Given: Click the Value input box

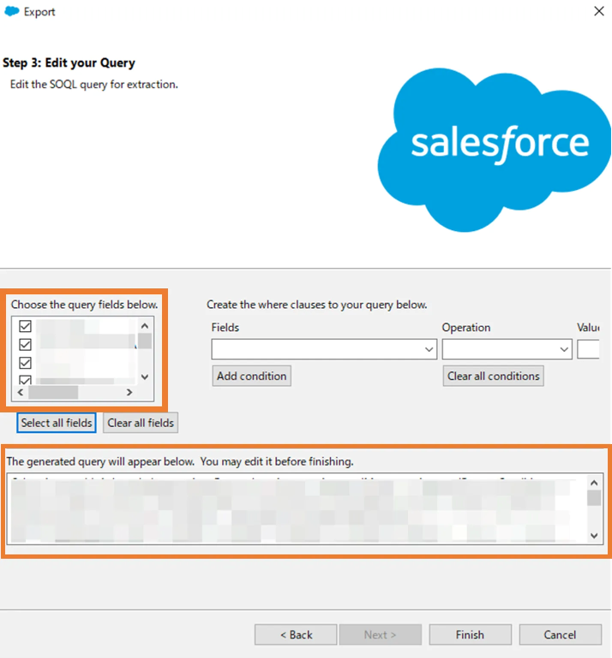Looking at the screenshot, I should pos(588,349).
